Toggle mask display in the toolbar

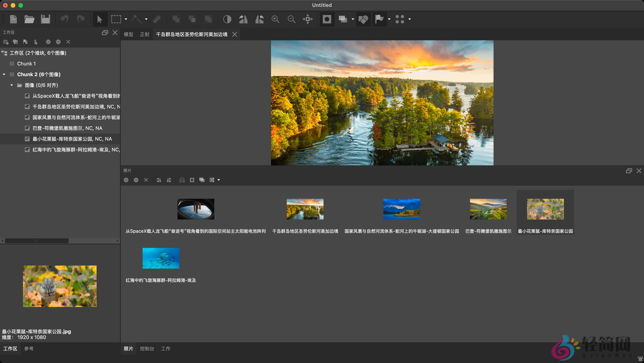coord(327,19)
